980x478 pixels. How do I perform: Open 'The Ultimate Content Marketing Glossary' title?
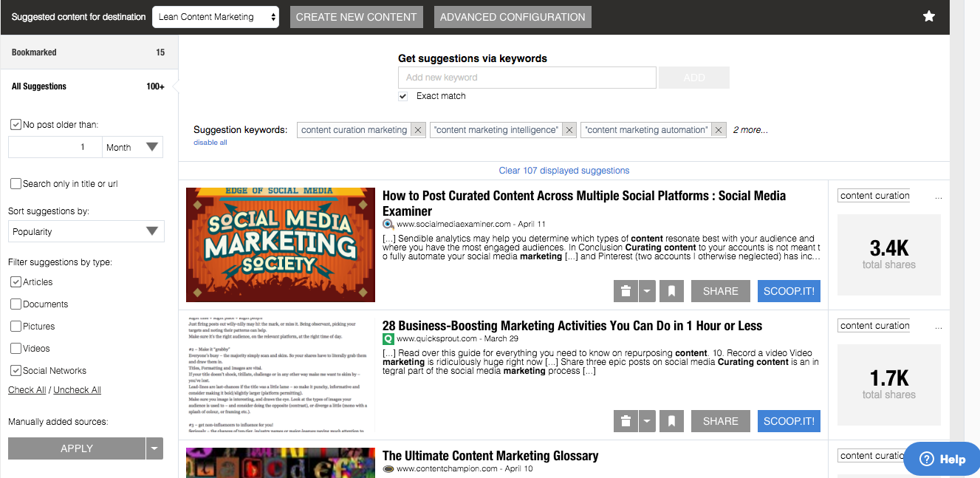[x=490, y=456]
